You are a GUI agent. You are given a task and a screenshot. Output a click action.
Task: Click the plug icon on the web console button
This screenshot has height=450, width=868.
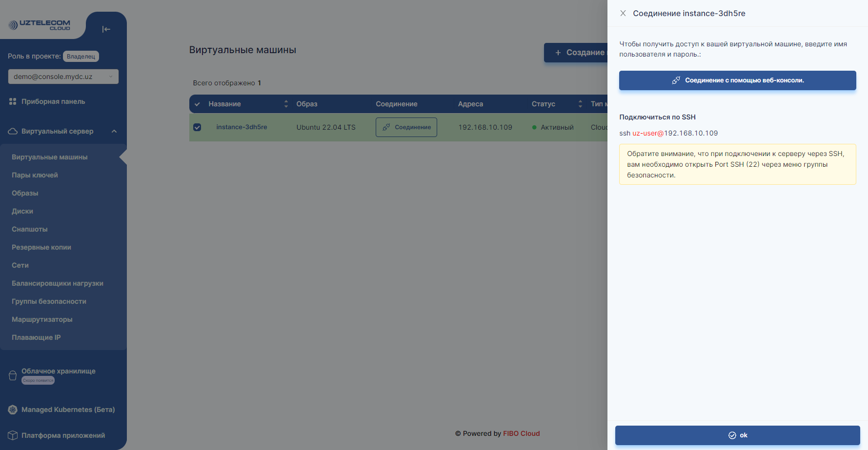(677, 80)
